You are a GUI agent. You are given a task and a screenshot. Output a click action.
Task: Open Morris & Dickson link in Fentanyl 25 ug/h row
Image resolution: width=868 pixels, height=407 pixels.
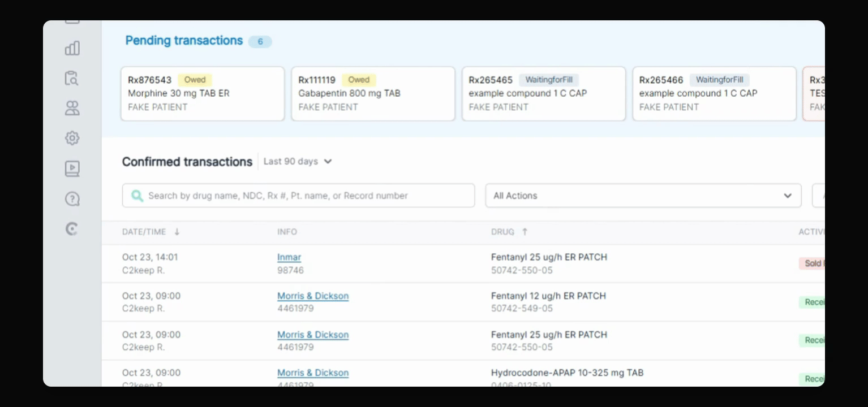(313, 335)
